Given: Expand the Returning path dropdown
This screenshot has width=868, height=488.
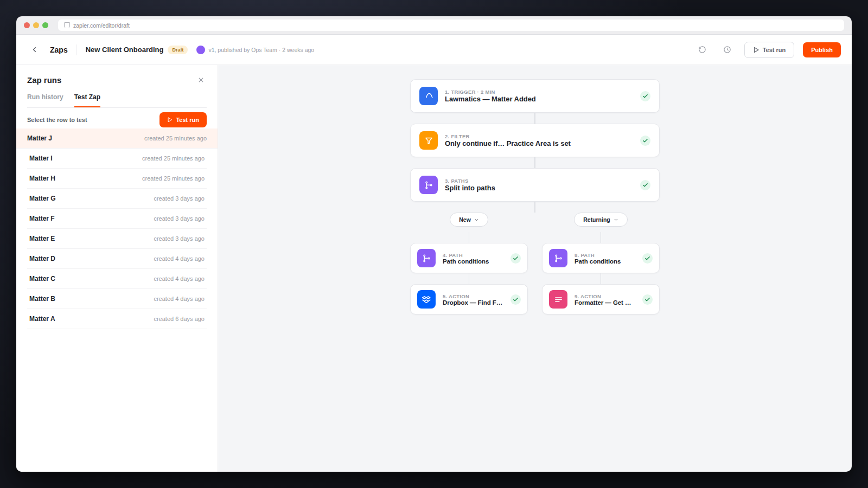Looking at the screenshot, I should [x=601, y=220].
